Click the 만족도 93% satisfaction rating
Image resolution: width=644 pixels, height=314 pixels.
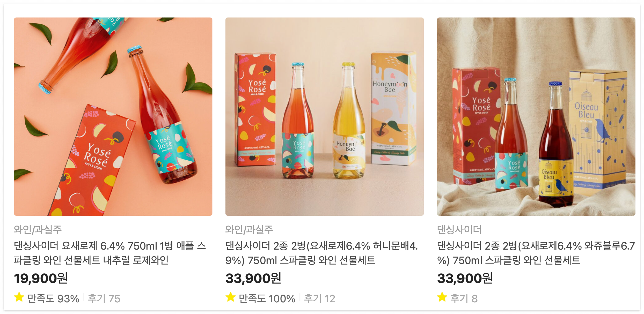click(53, 298)
